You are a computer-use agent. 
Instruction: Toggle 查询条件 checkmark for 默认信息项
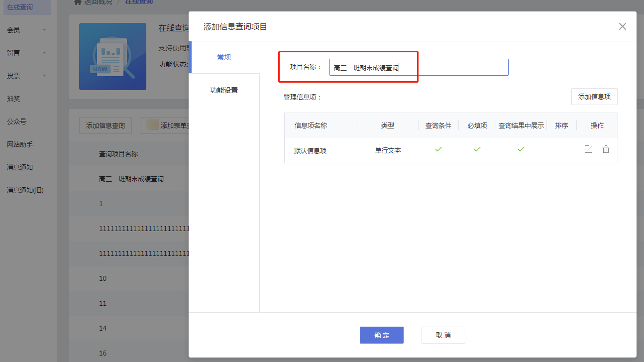pyautogui.click(x=438, y=149)
